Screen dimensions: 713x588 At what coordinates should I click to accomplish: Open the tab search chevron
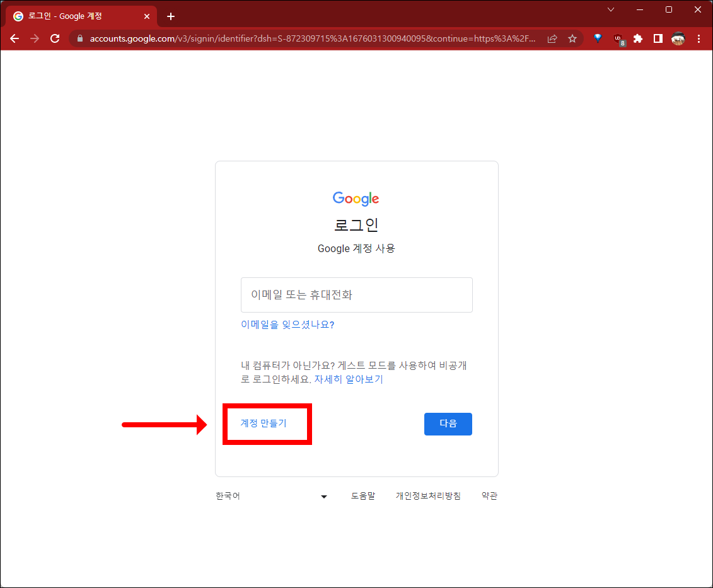[611, 9]
